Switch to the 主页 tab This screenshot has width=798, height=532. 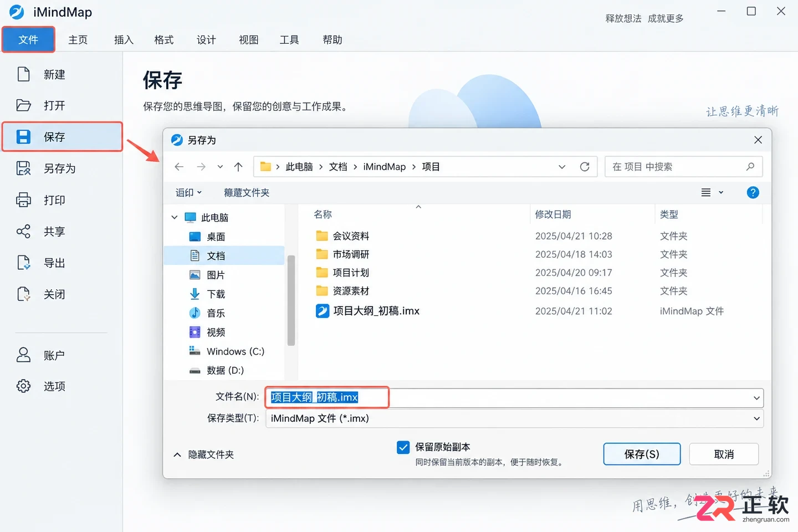coord(78,39)
